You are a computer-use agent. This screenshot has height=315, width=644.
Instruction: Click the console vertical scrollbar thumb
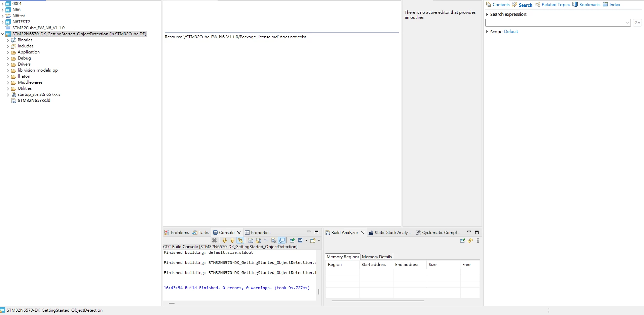pyautogui.click(x=318, y=291)
